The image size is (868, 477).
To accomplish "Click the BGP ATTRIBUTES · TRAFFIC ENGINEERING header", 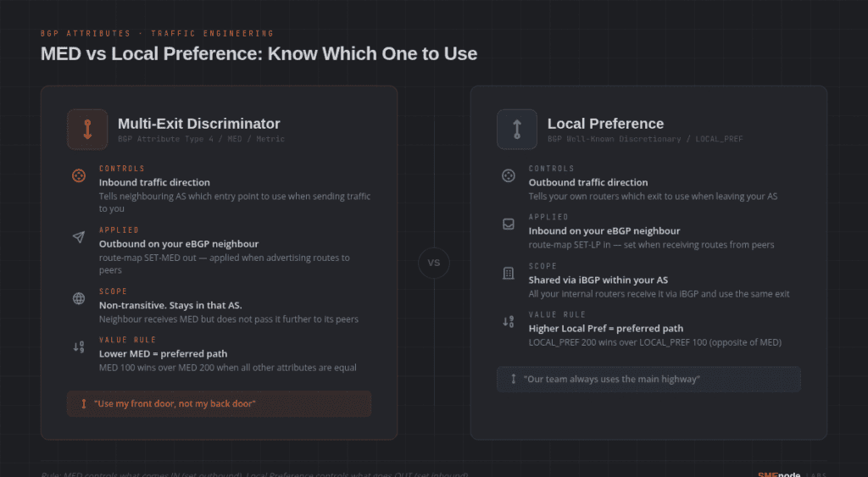I will click(157, 33).
